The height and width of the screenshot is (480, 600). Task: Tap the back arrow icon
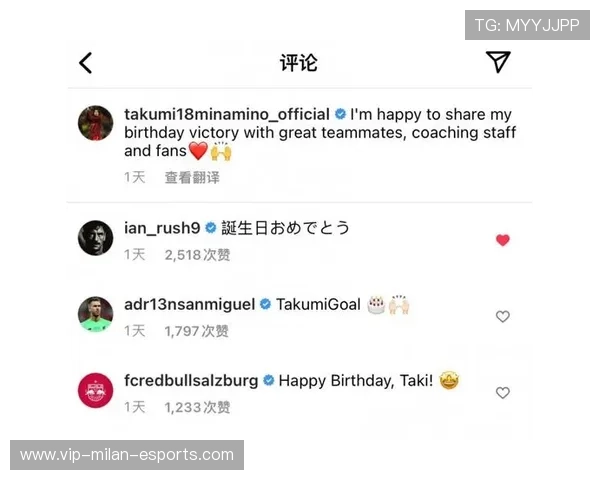coord(85,63)
